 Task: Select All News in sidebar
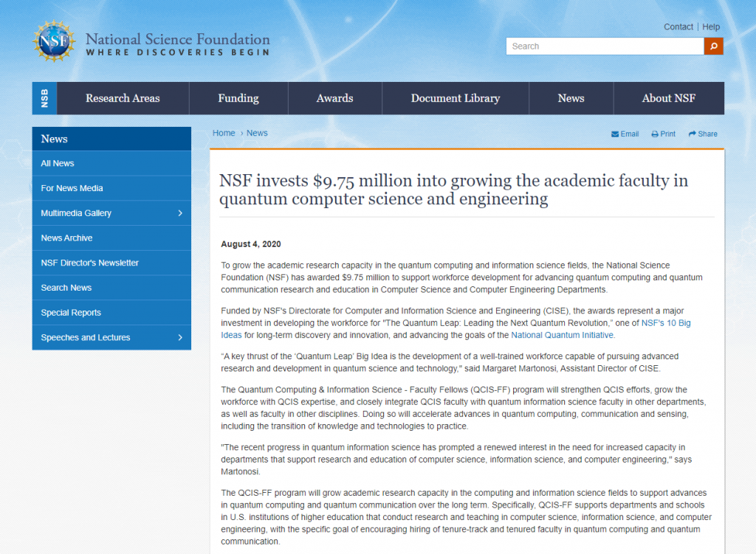tap(111, 163)
